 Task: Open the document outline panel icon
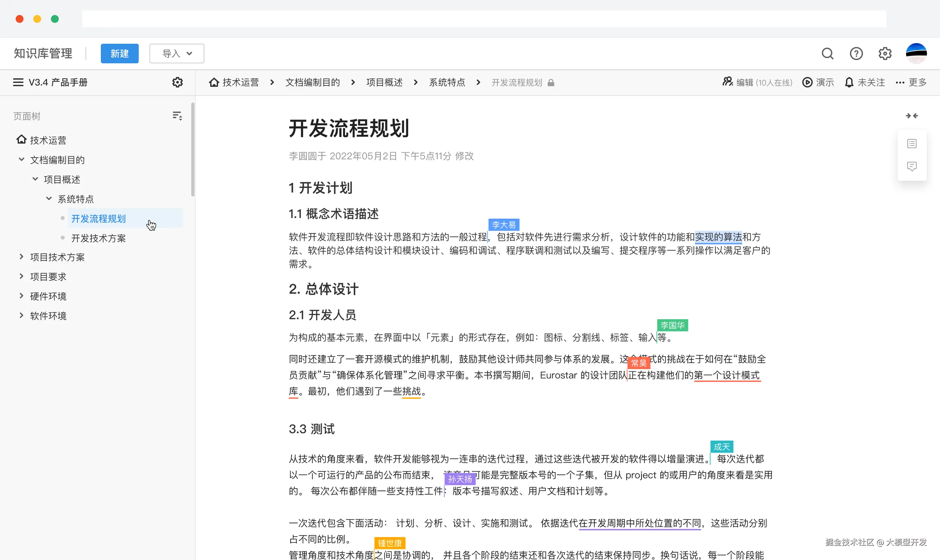(912, 143)
